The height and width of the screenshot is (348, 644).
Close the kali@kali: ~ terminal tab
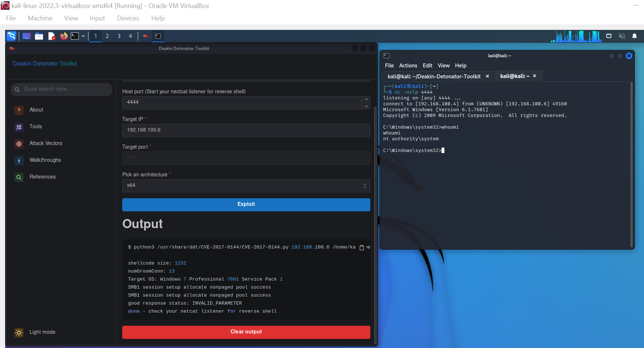(x=535, y=76)
